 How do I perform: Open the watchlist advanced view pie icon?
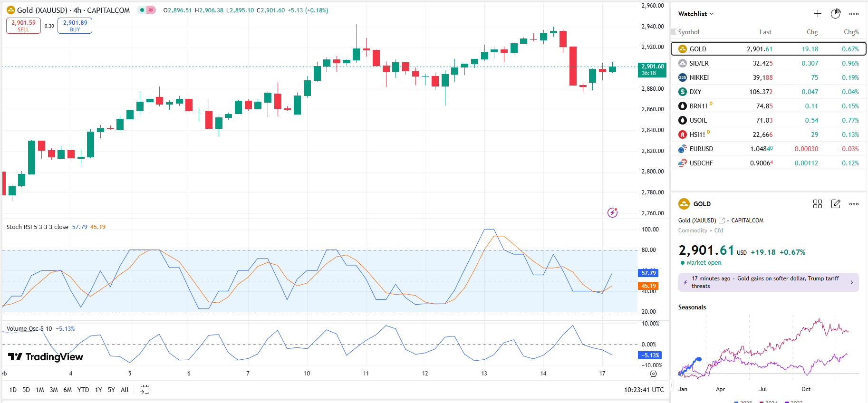[x=836, y=14]
